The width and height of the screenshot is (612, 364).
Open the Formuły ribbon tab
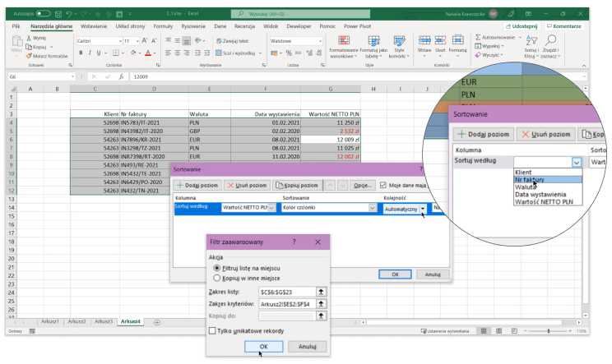(x=163, y=26)
